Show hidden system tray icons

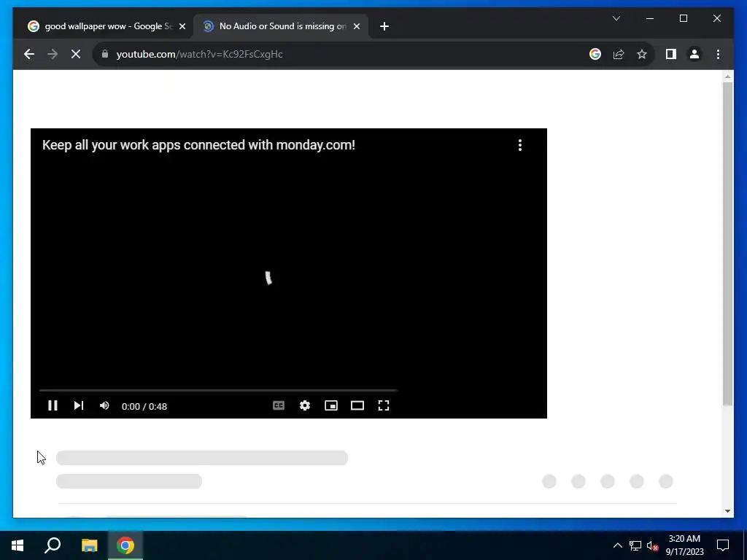[x=617, y=545]
